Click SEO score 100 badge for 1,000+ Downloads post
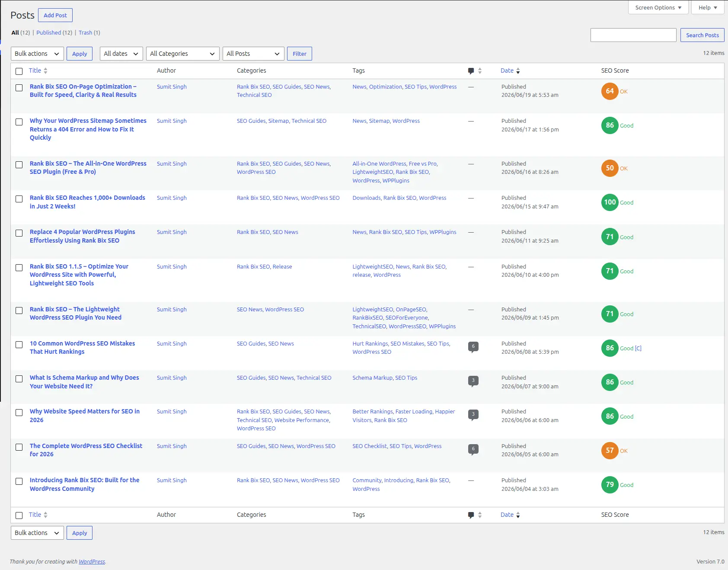Image resolution: width=728 pixels, height=570 pixels. point(610,202)
